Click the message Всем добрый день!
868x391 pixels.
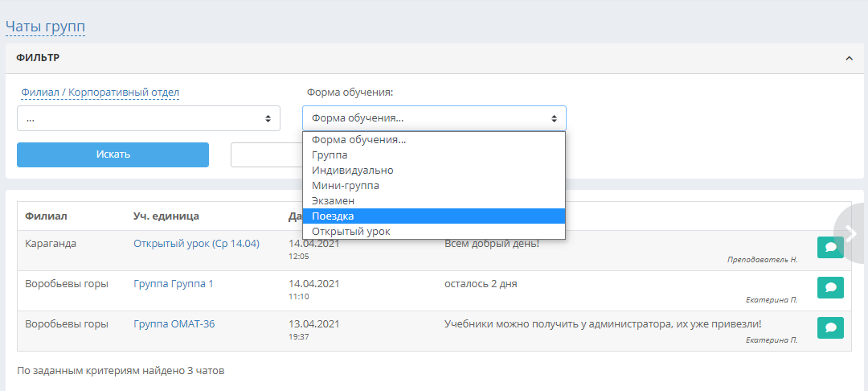pyautogui.click(x=492, y=243)
